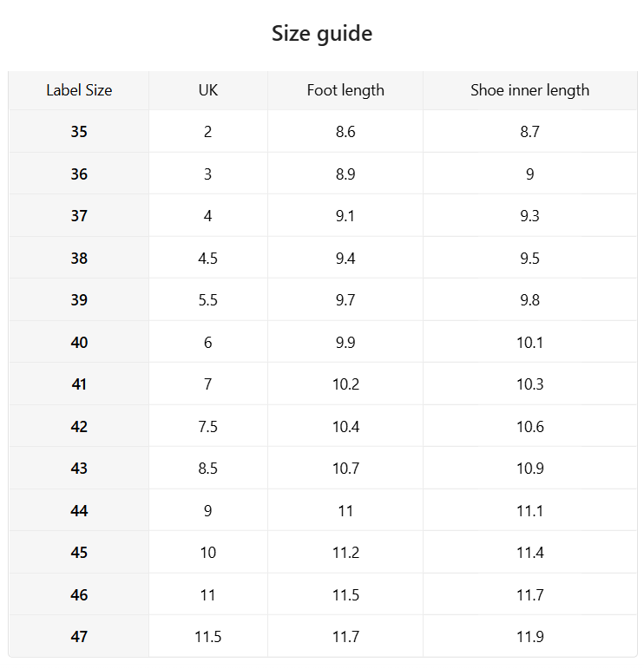This screenshot has height=669, width=644.
Task: Click the Label Size column header
Action: pyautogui.click(x=79, y=90)
